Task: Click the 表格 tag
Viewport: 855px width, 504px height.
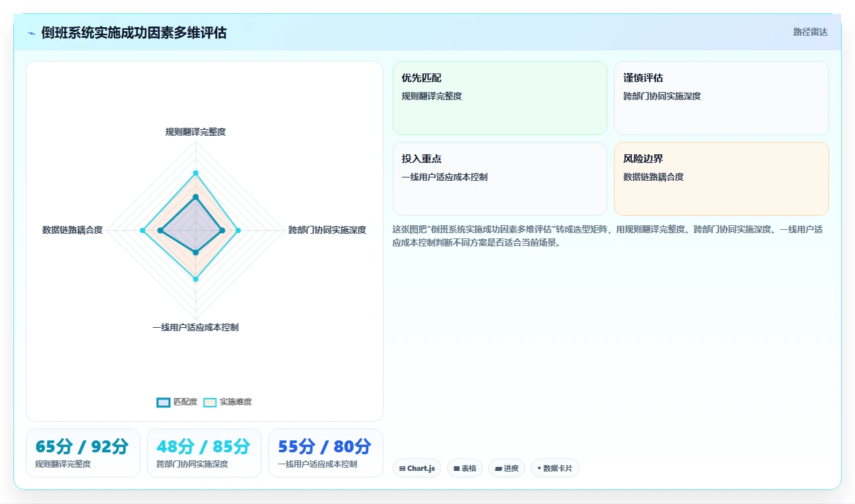Action: point(465,468)
